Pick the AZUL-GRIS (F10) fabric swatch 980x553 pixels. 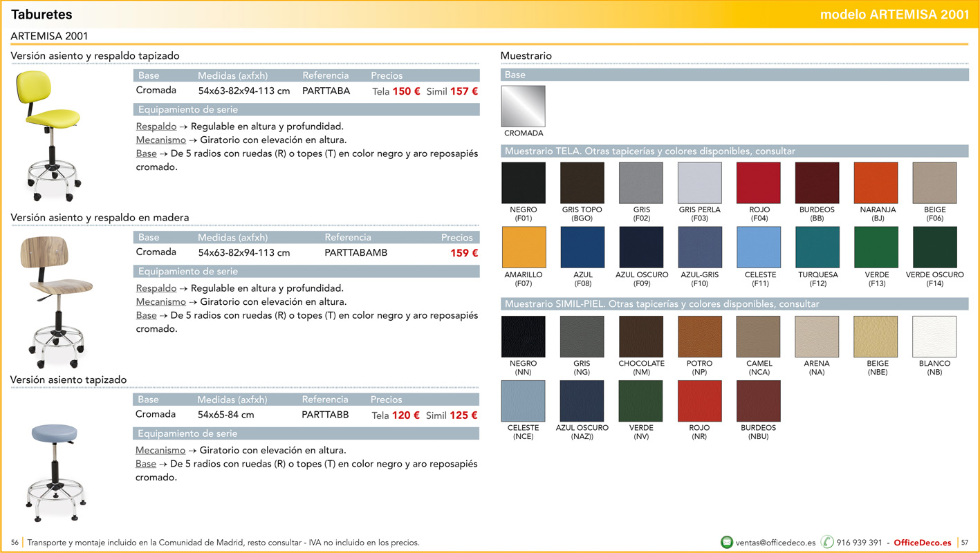click(x=700, y=247)
